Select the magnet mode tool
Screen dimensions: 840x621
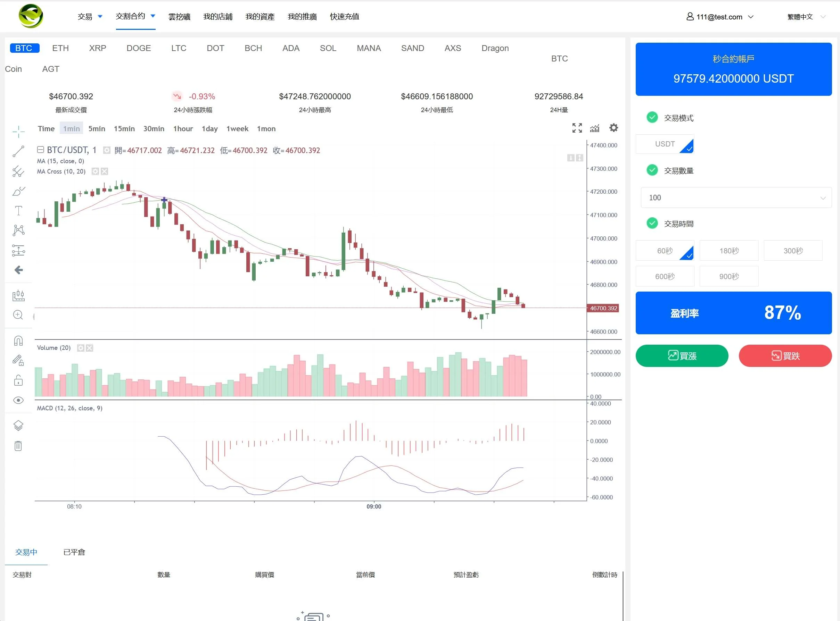coord(18,341)
